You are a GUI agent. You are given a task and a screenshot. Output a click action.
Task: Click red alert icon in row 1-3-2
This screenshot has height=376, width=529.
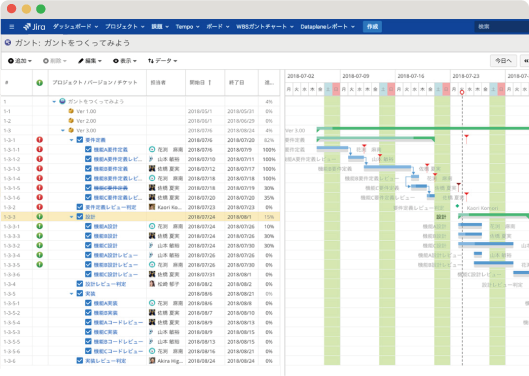[40, 207]
